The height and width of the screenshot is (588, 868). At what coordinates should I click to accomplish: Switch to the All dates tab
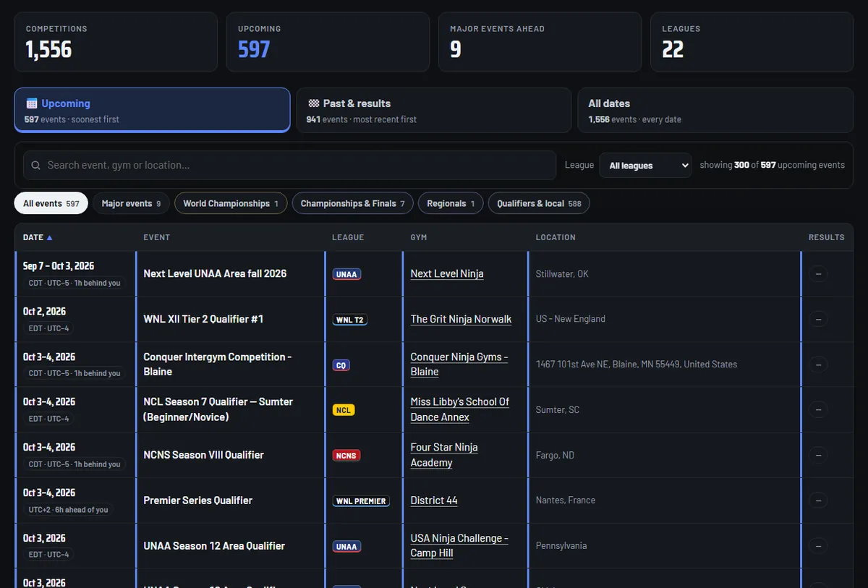coord(715,111)
